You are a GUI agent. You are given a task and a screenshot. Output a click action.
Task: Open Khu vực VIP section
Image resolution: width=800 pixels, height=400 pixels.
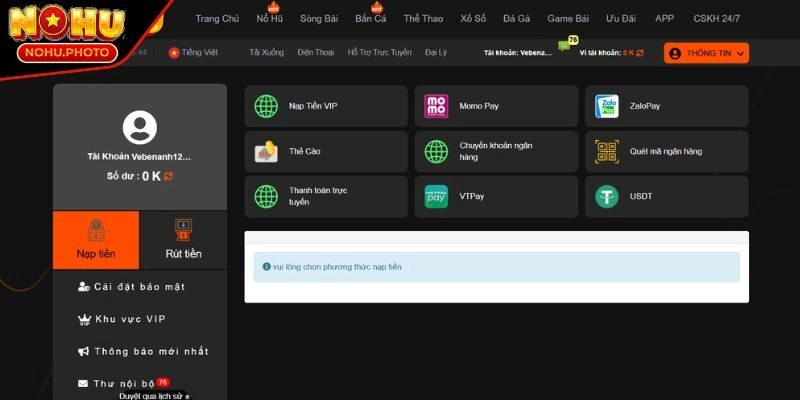point(128,319)
